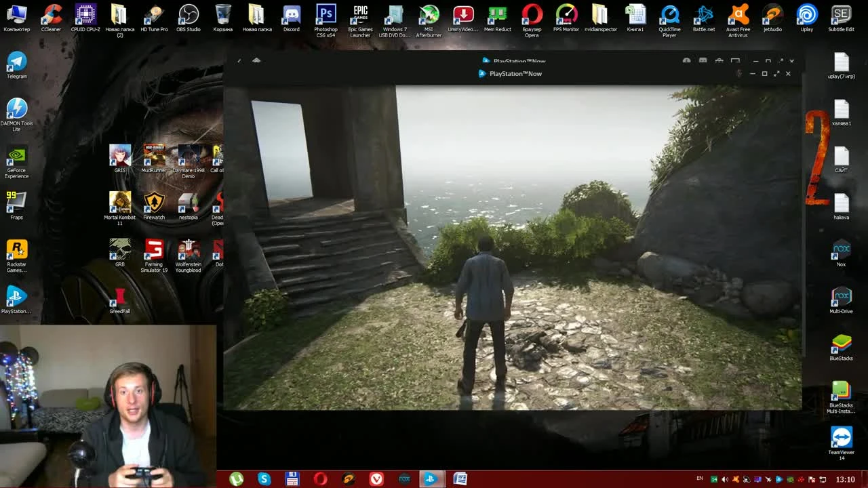Screen dimensions: 868x488
Task: Launch the Nox emulator desktop shortcut
Action: [x=841, y=253]
